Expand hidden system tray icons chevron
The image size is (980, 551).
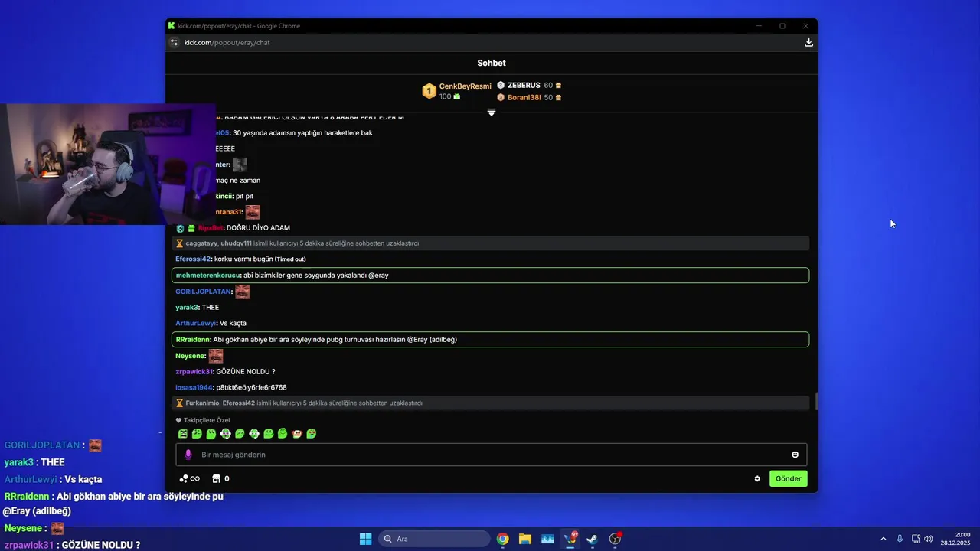click(x=883, y=539)
